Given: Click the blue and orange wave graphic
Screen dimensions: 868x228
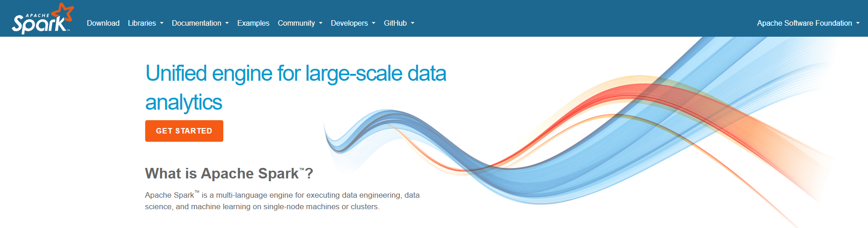Looking at the screenshot, I should coord(597,138).
